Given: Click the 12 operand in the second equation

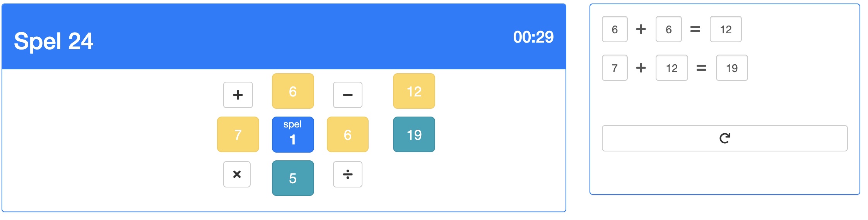Looking at the screenshot, I should pyautogui.click(x=672, y=68).
